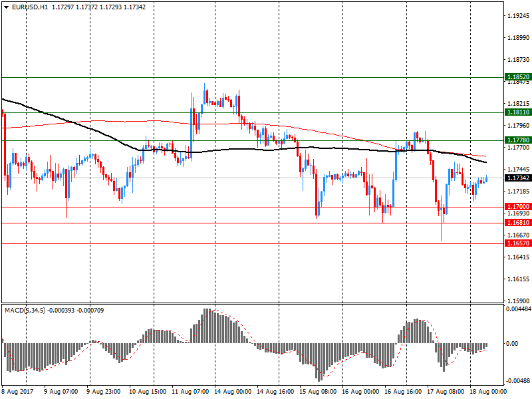Click the 14 Aug 00:00 time axis label

pos(233,392)
